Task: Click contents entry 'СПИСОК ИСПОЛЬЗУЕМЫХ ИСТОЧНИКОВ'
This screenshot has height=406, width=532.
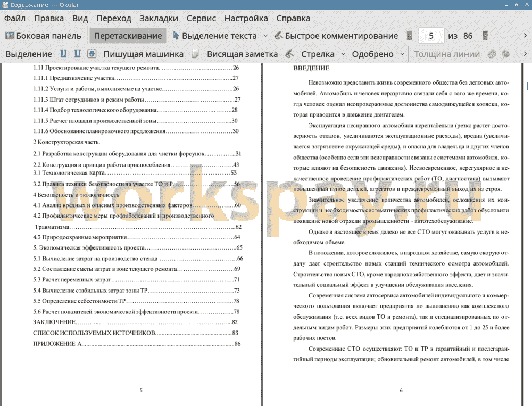Action: [x=136, y=333]
